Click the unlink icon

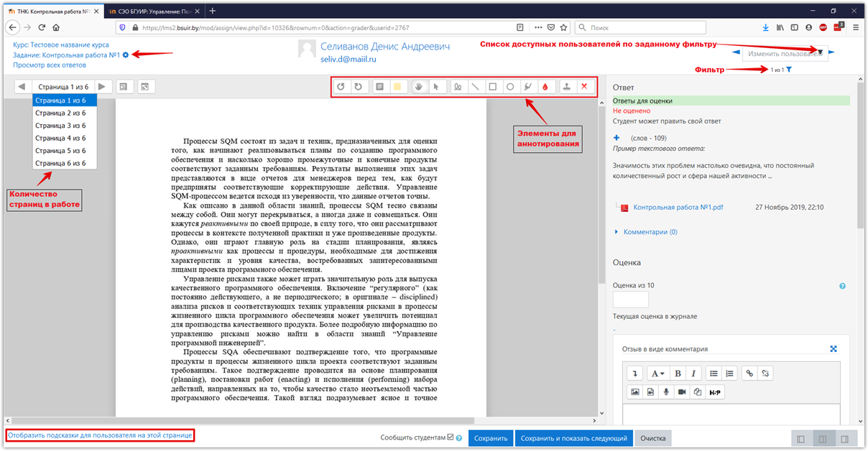[x=766, y=373]
